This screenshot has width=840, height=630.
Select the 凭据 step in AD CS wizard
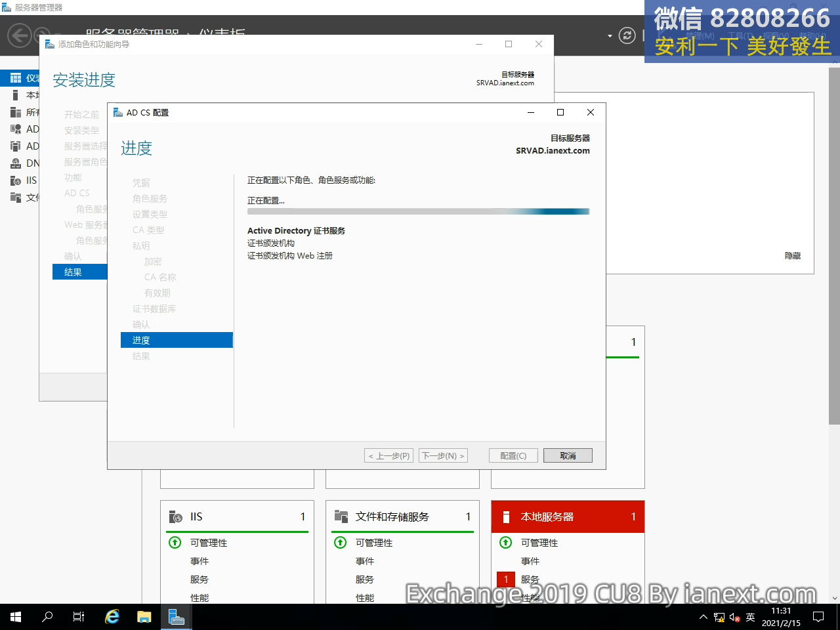pos(141,182)
